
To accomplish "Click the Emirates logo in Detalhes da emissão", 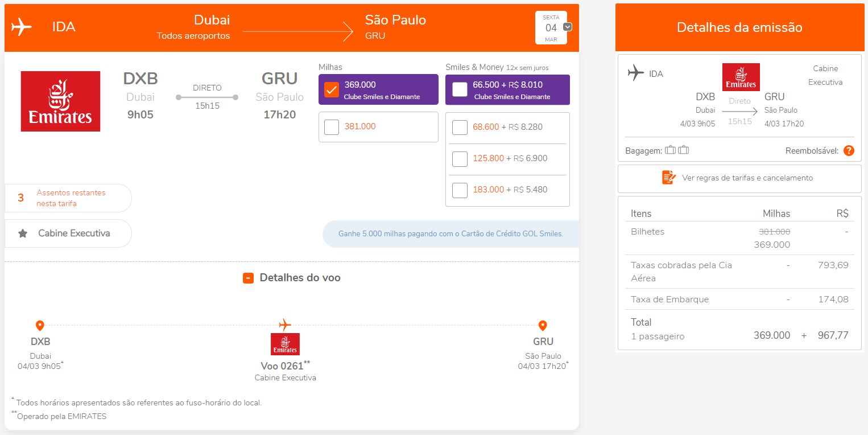I will click(x=741, y=77).
